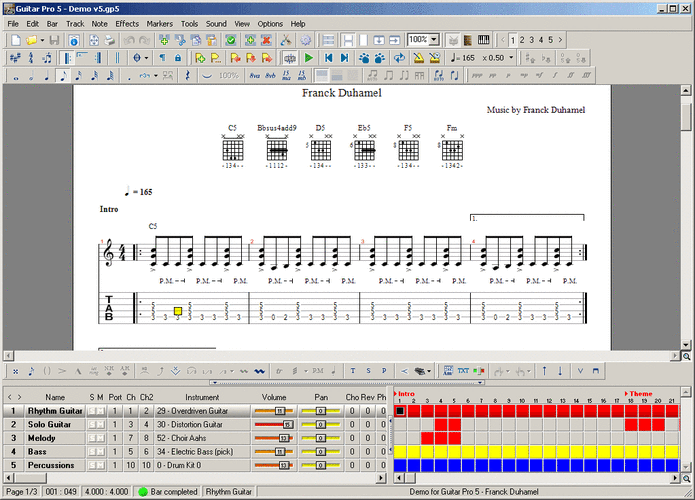This screenshot has height=500, width=695.
Task: Open the File menu
Action: coord(13,24)
